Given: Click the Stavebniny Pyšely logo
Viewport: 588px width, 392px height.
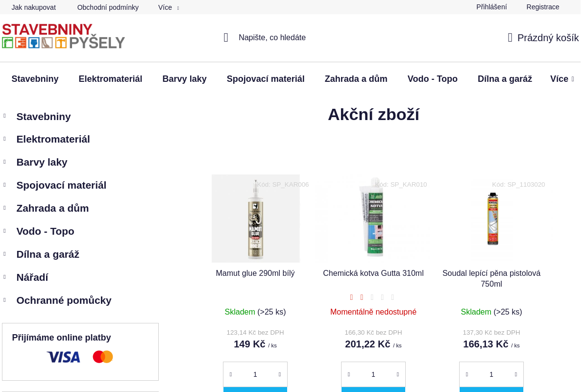Looking at the screenshot, I should [63, 36].
